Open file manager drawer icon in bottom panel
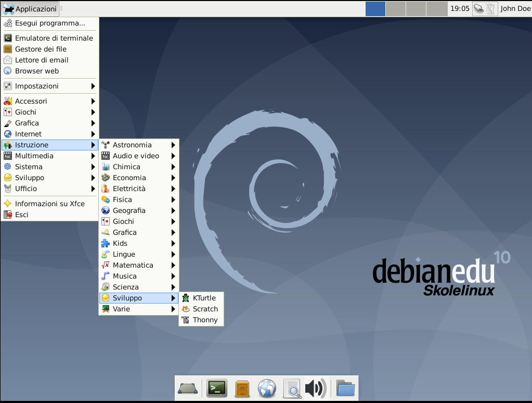 click(242, 389)
